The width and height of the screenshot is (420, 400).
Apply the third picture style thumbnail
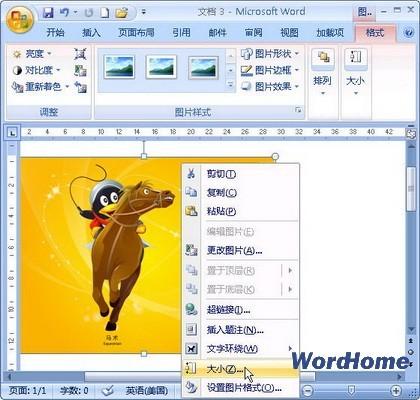203,67
